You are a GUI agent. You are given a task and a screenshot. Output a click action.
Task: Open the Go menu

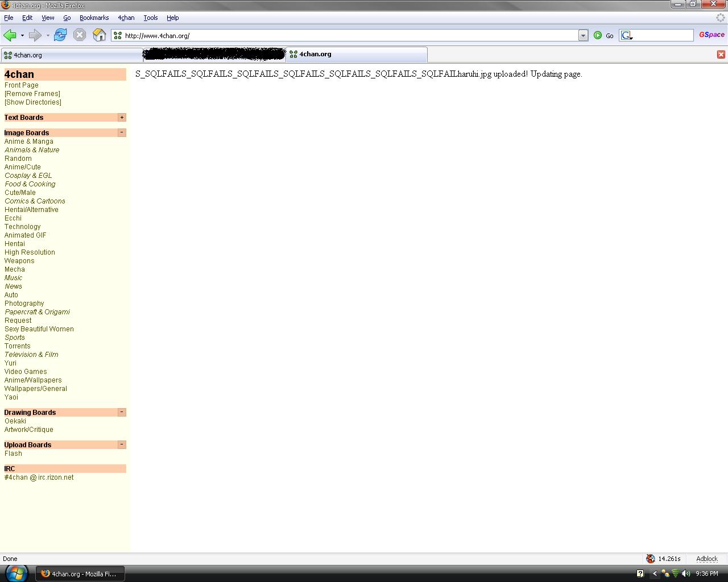coord(67,18)
